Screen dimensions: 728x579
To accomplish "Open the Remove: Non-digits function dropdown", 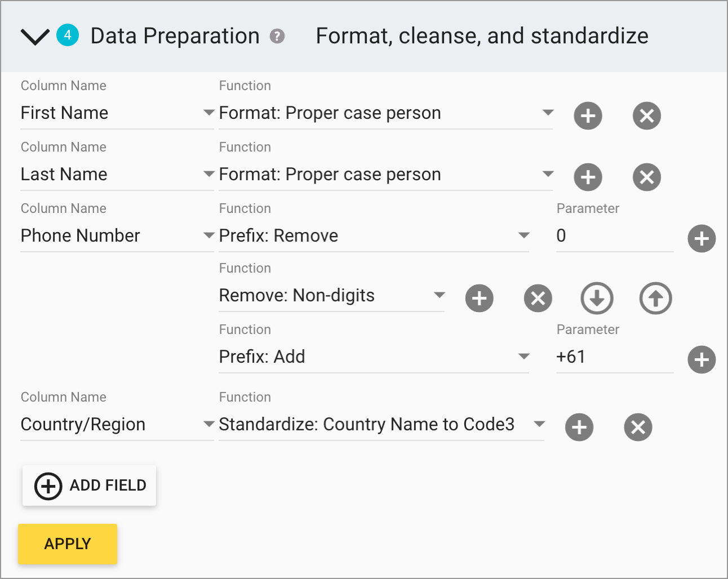I will 441,295.
